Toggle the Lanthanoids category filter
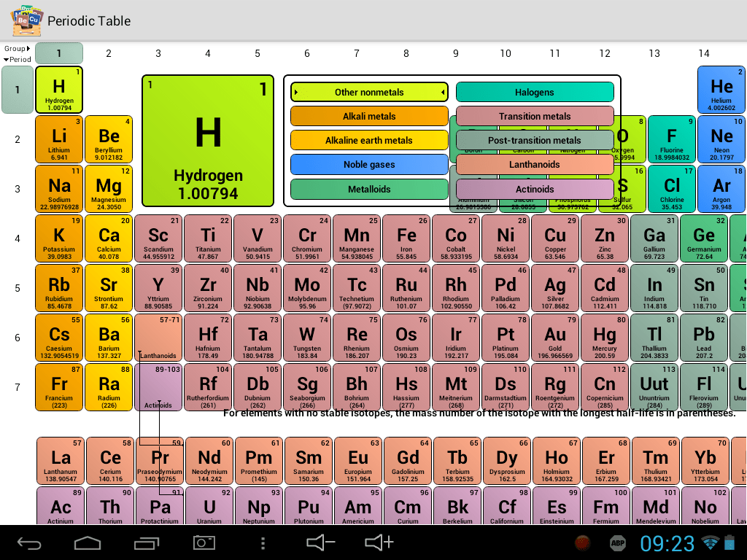 [x=535, y=165]
